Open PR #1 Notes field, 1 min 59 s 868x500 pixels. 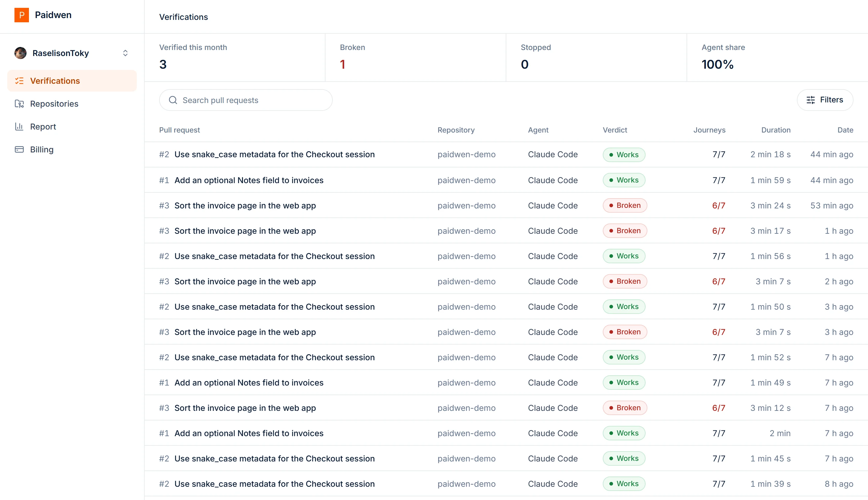point(506,180)
